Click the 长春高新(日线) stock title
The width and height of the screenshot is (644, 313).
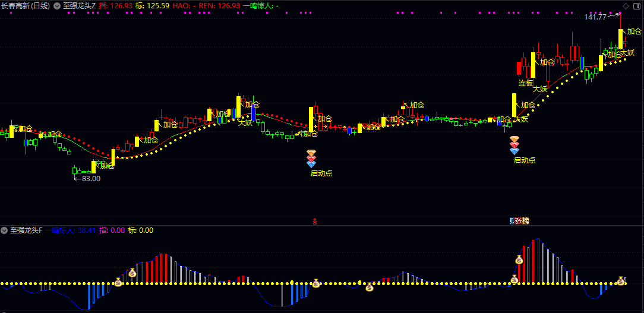click(26, 6)
